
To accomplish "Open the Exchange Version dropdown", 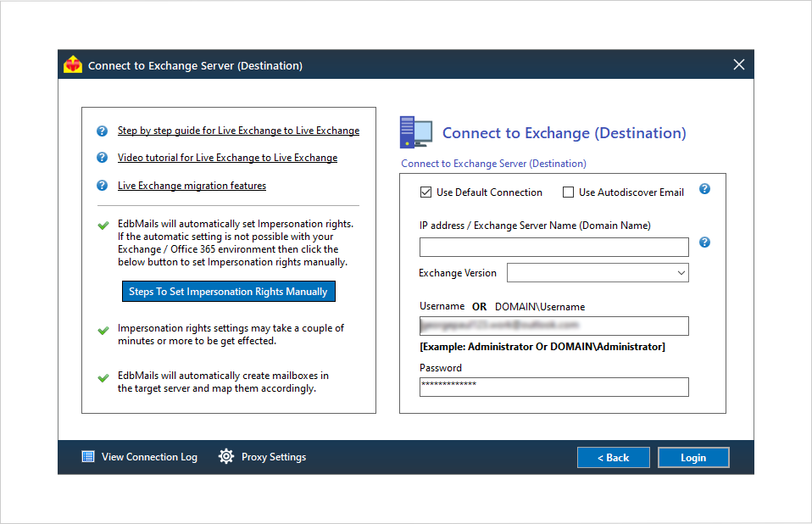I will [598, 273].
